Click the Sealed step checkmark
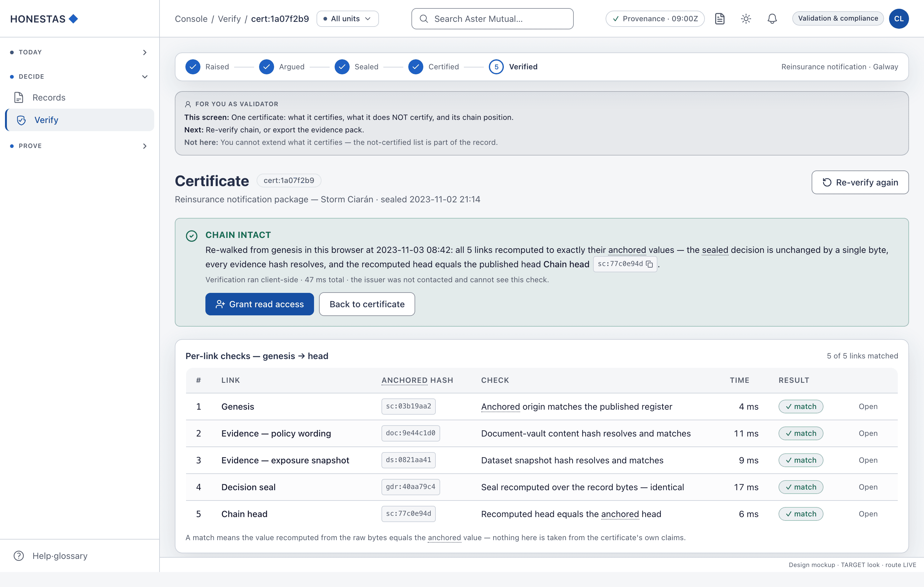Image resolution: width=924 pixels, height=587 pixels. click(x=342, y=67)
